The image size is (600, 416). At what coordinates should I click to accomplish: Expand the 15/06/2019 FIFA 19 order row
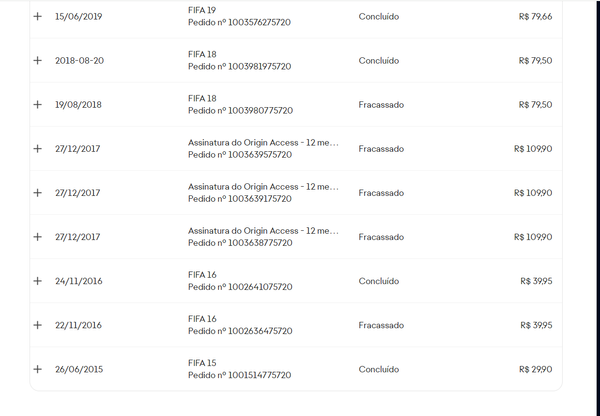(38, 16)
